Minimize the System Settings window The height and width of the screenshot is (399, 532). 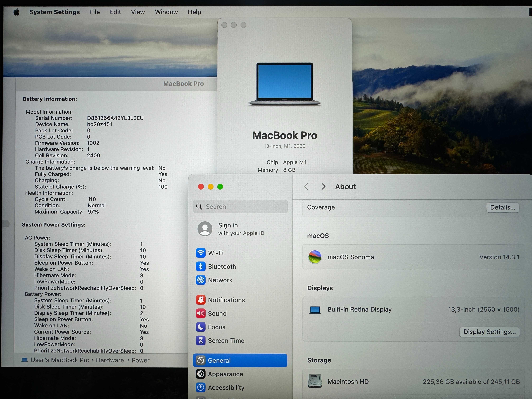pos(210,187)
